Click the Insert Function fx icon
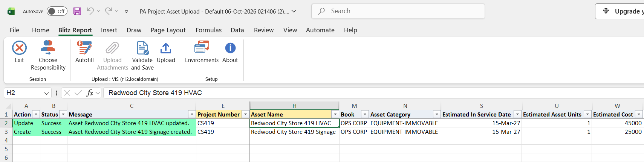644x162 pixels. 90,93
